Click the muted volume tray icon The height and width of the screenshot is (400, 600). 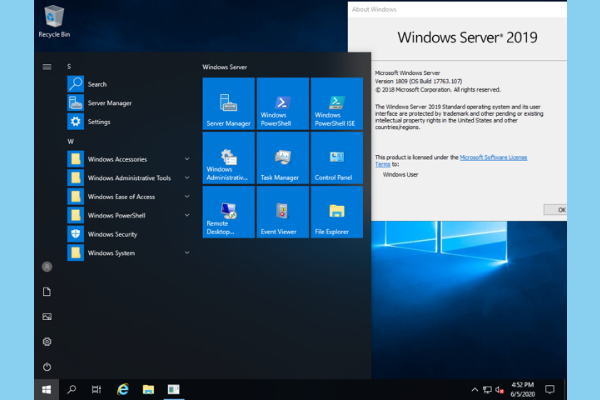pyautogui.click(x=499, y=390)
